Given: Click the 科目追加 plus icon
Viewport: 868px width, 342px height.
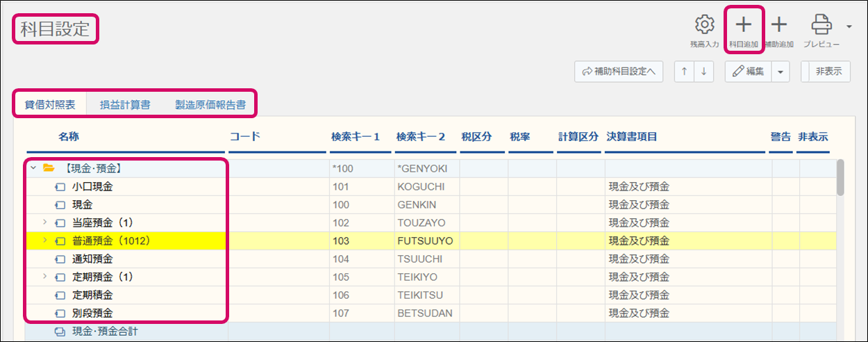Looking at the screenshot, I should 743,25.
